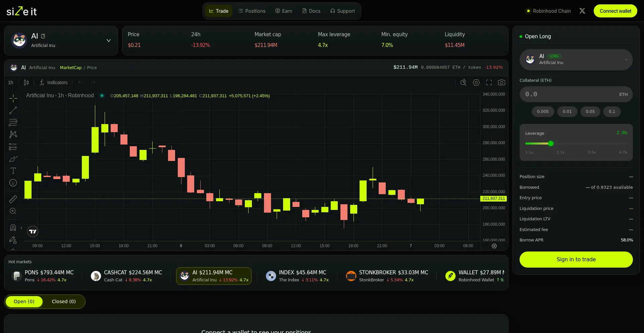Set leverage to the 4.7x maximum mark
The height and width of the screenshot is (333, 644).
[623, 152]
